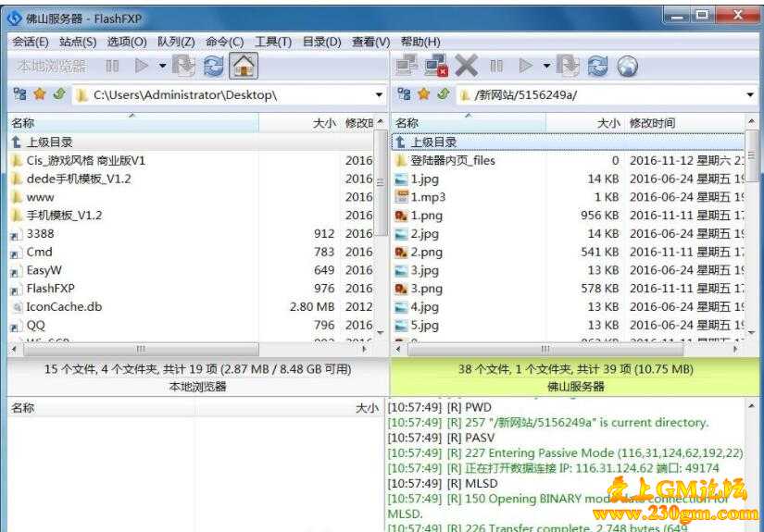Click the local pane pause transfer icon

pos(113,66)
